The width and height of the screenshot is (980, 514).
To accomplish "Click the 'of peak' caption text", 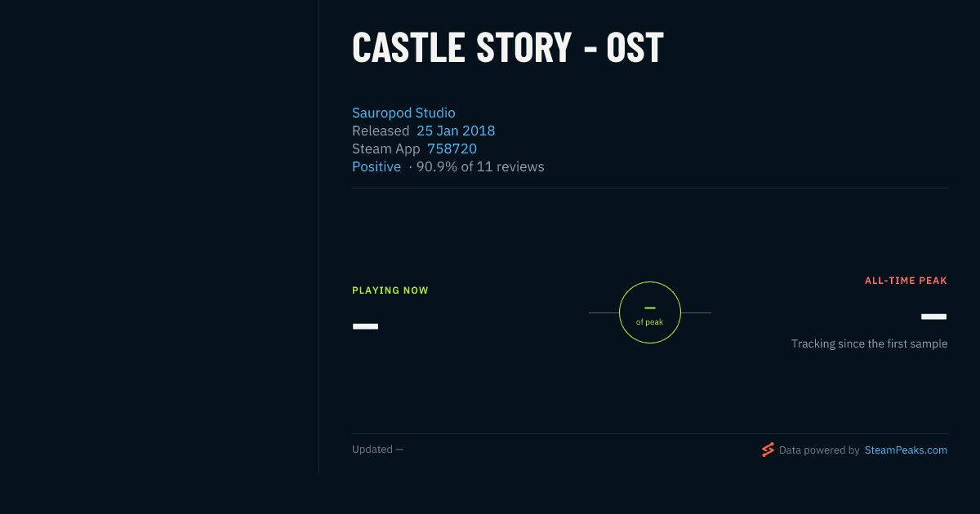I will [x=650, y=322].
